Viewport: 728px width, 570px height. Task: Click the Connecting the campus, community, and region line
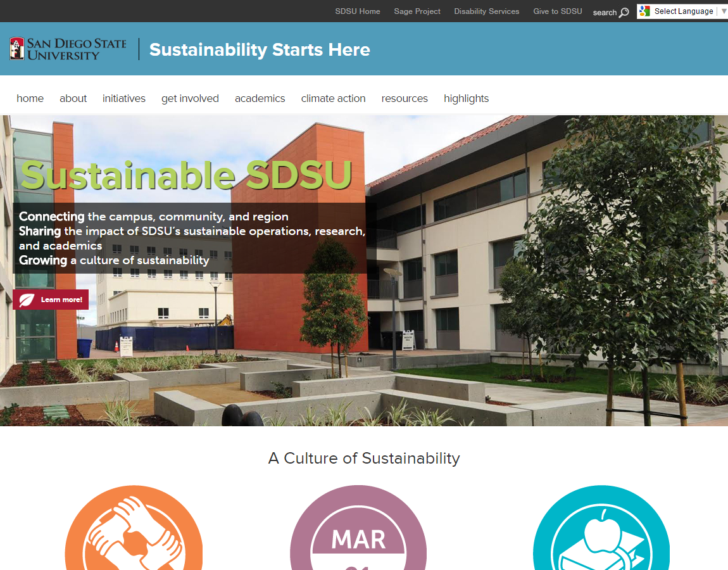point(154,217)
